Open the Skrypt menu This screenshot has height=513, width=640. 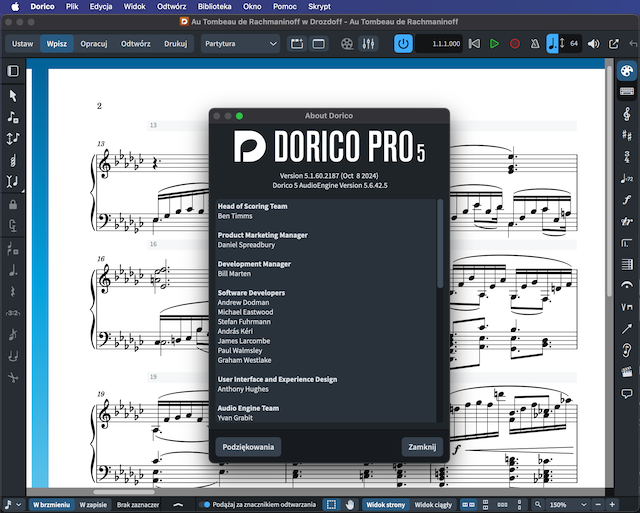pyautogui.click(x=319, y=7)
